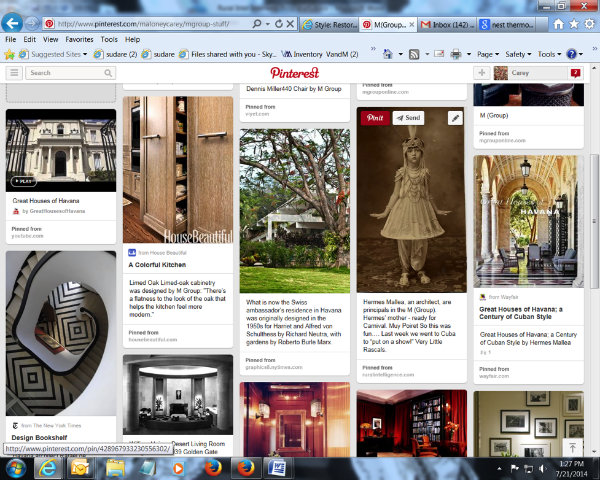The image size is (600, 480).
Task: Click the speaker volume tray icon
Action: coord(543,468)
